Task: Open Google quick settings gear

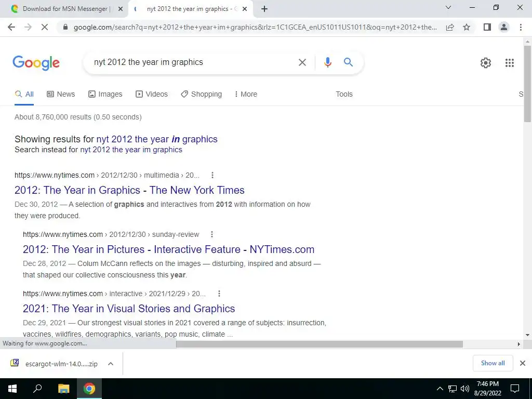Action: click(x=486, y=63)
